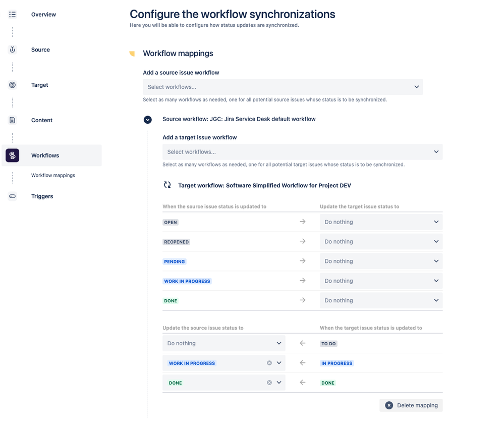Select the highlighted Workflows sync icon
504x425 pixels.
(x=12, y=155)
